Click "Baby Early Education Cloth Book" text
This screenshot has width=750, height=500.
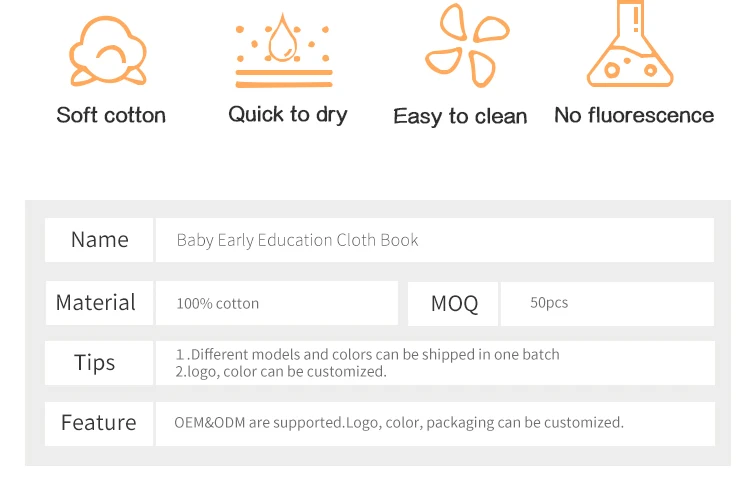click(x=297, y=240)
